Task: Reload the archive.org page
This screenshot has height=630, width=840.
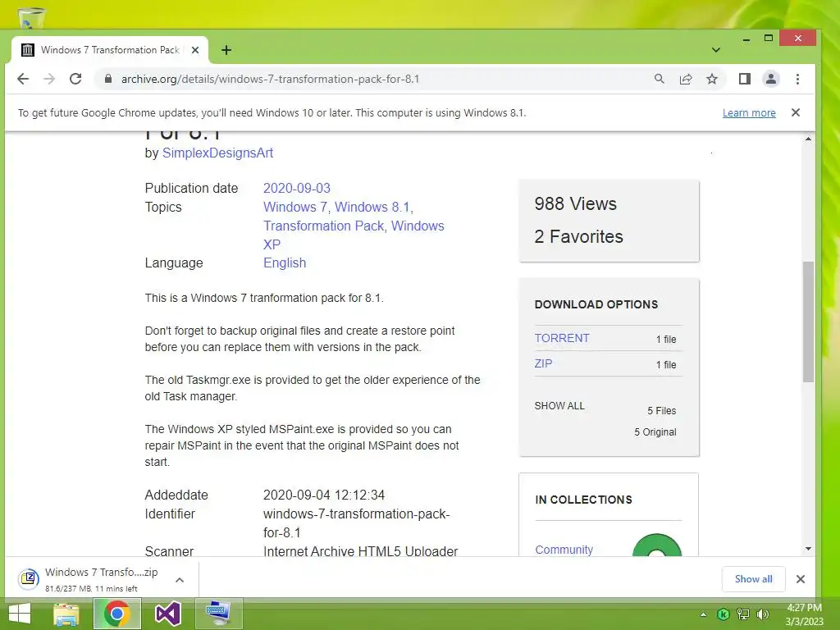Action: click(x=75, y=80)
